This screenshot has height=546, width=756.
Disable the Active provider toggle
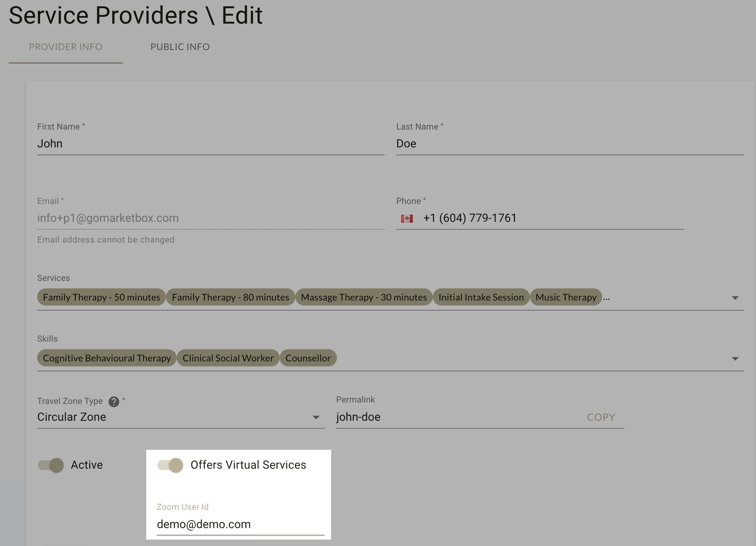[x=51, y=465]
